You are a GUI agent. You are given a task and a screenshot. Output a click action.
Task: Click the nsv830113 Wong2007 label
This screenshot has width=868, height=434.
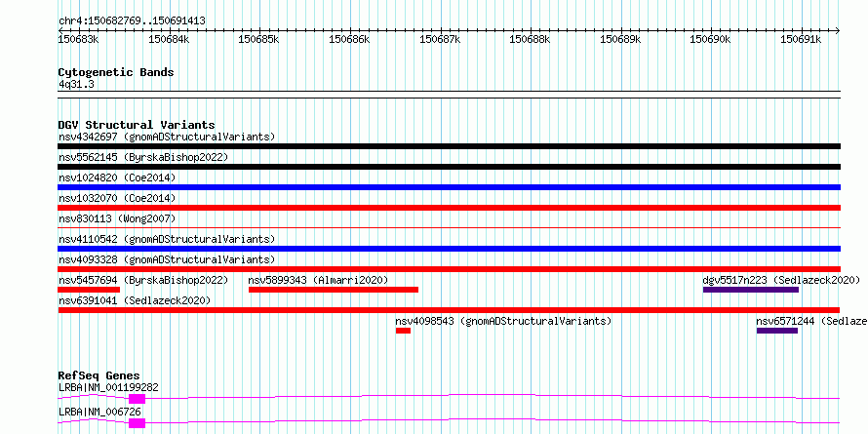tap(117, 218)
